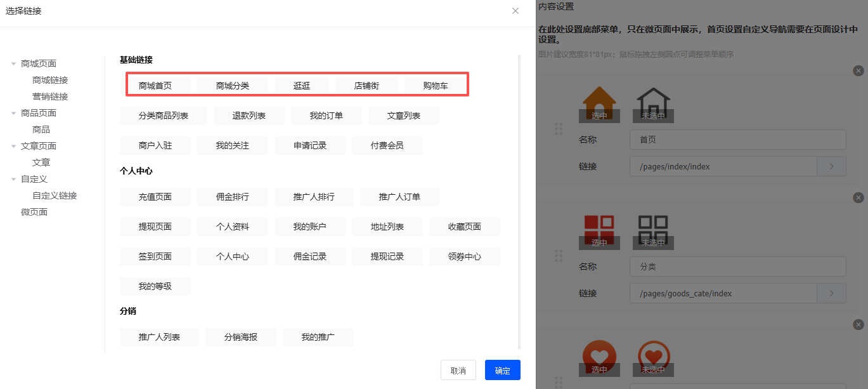The width and height of the screenshot is (868, 389).
Task: Choose the 文章列表 link
Action: tap(404, 115)
